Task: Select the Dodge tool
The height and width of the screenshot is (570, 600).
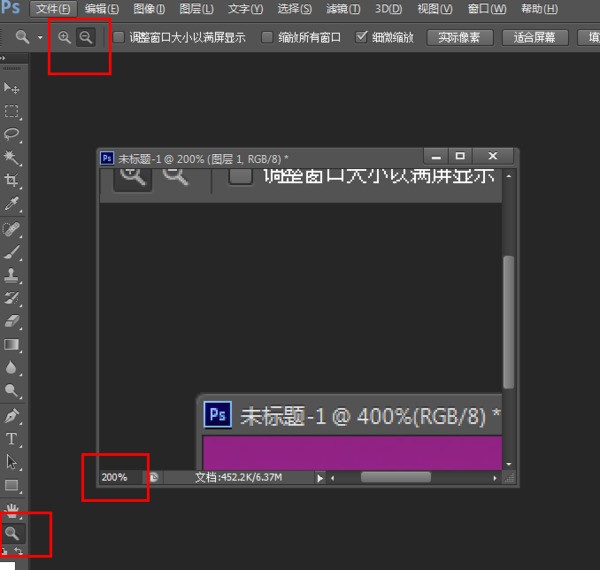Action: [11, 391]
